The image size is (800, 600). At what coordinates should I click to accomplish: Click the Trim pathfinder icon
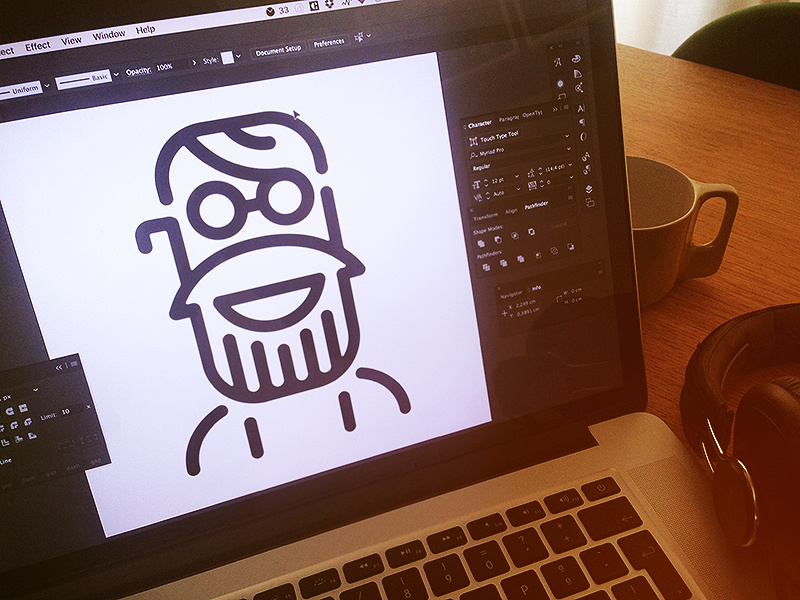pos(503,263)
